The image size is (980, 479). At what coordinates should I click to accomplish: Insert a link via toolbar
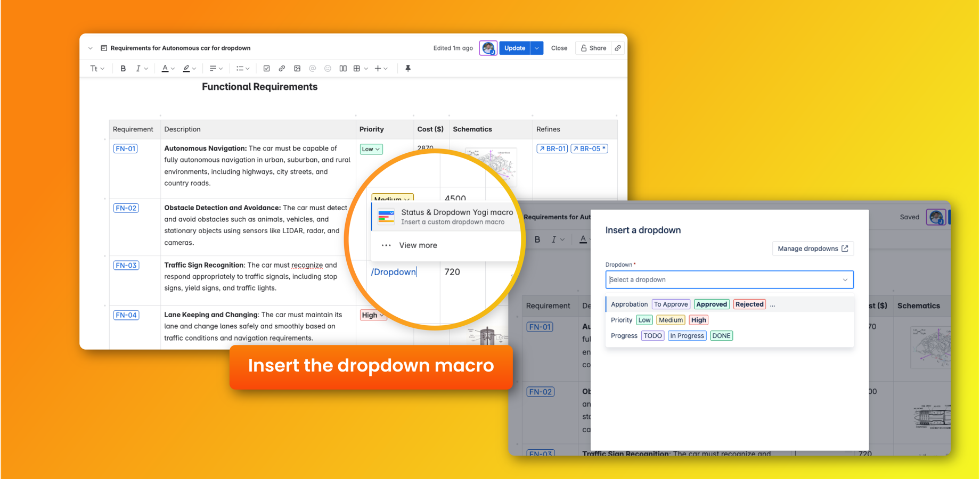[282, 69]
